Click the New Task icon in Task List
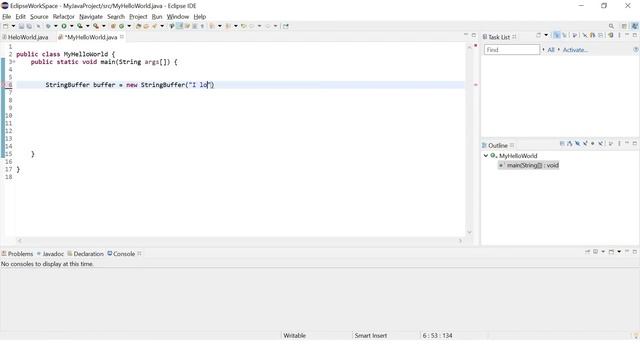The image size is (640, 360). point(538,36)
